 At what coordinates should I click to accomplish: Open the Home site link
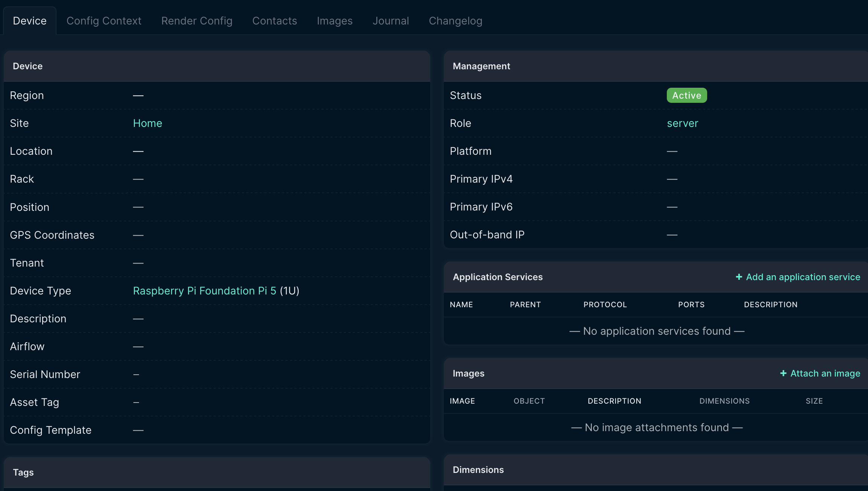pos(147,124)
